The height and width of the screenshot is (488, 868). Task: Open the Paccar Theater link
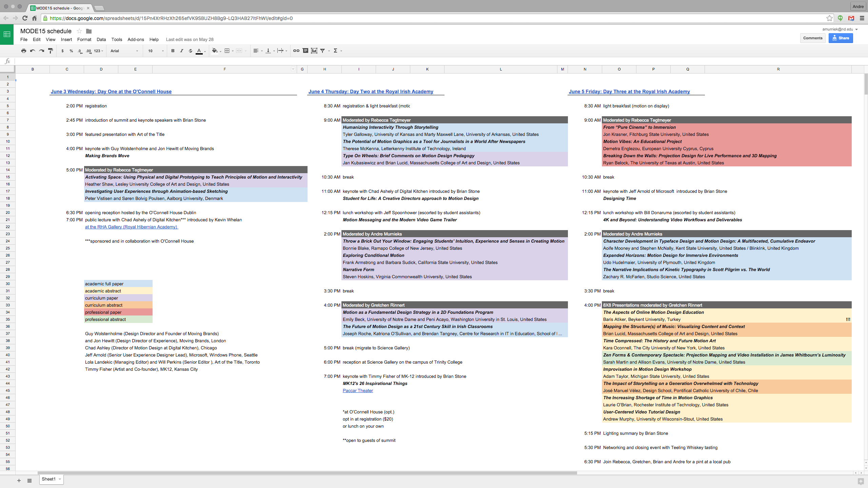pos(357,390)
